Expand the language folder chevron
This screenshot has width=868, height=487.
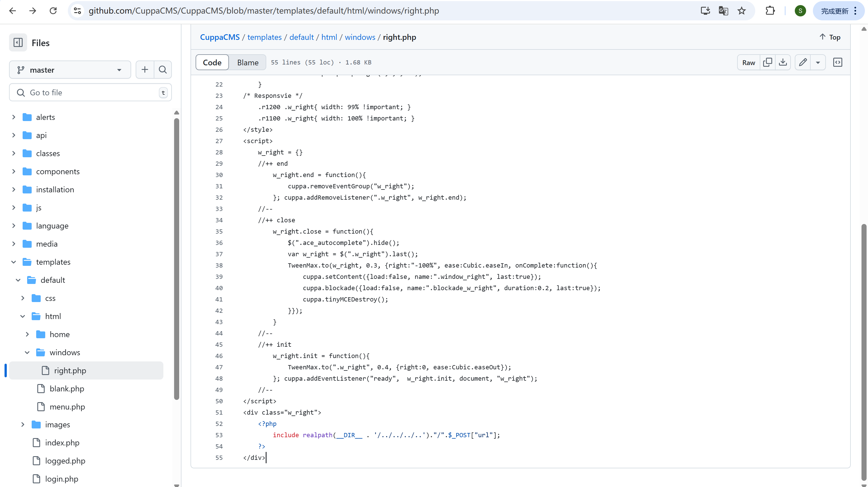[14, 226]
